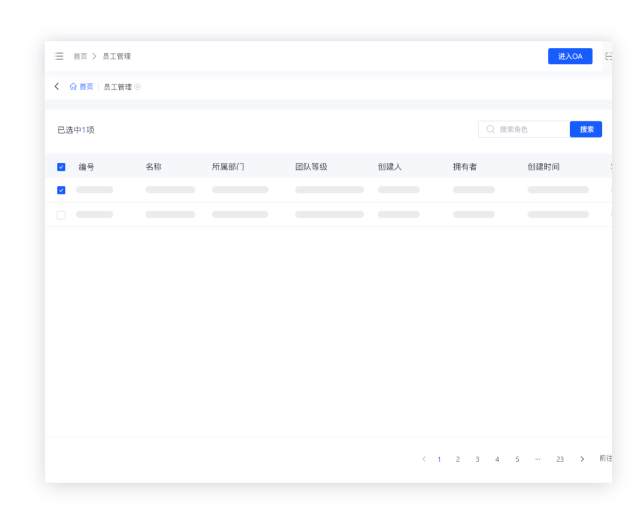The height and width of the screenshot is (516, 642).
Task: Click the magnifier icon in search box
Action: pos(490,129)
